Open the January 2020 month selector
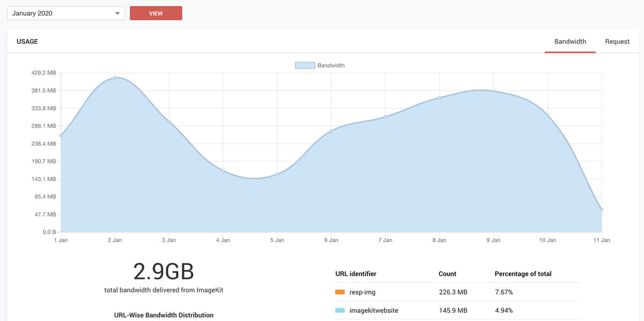 [x=59, y=12]
